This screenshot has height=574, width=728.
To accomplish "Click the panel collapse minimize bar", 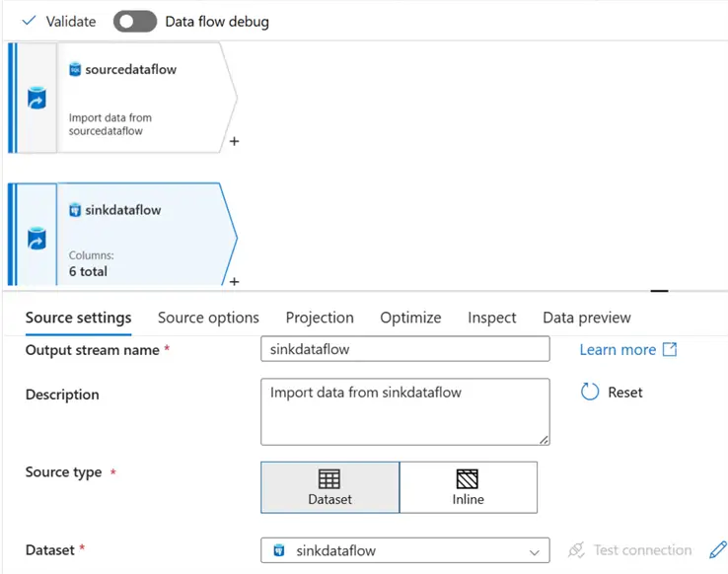I will coord(660,292).
